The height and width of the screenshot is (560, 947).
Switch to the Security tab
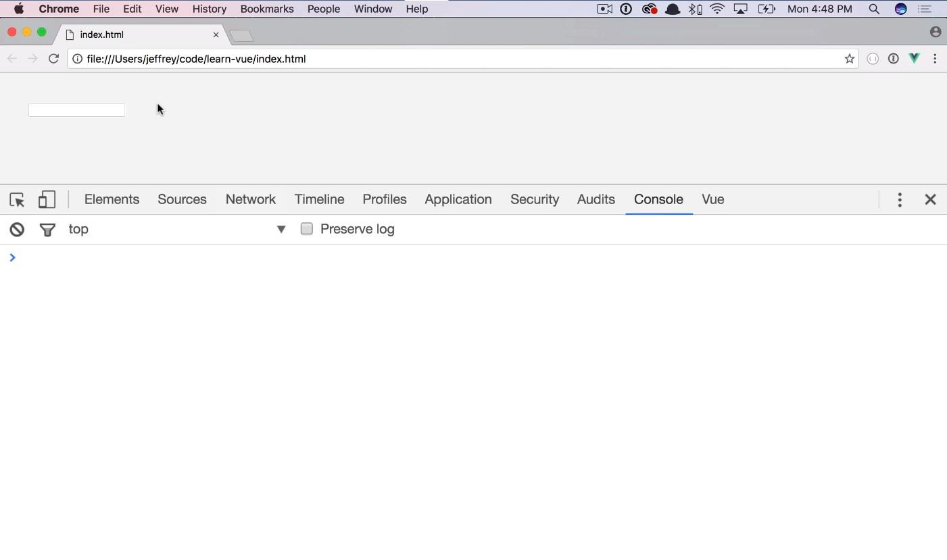(535, 199)
